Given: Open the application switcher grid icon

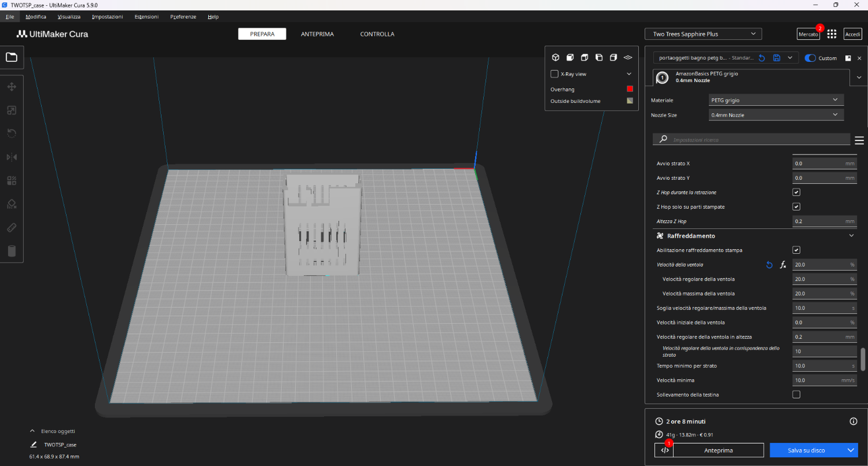Looking at the screenshot, I should coord(832,34).
